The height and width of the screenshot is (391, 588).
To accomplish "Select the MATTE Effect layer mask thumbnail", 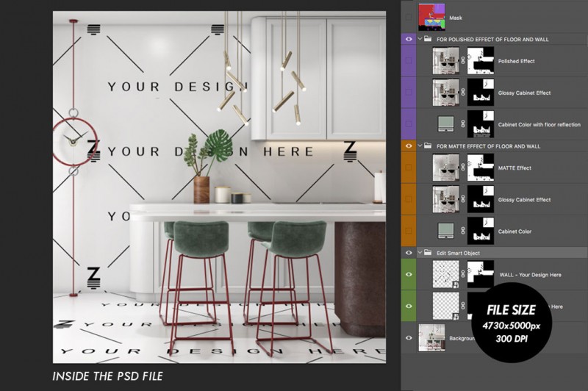I will click(x=481, y=168).
